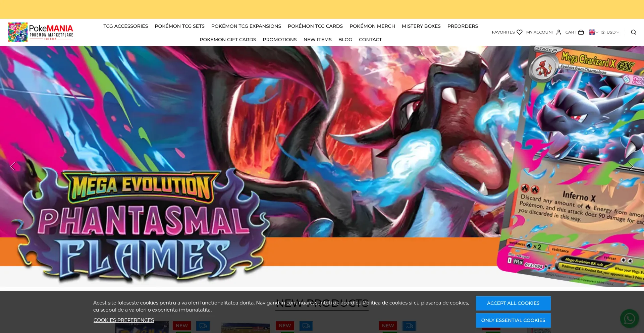
Task: Show the next banner slide
Action: tap(631, 166)
